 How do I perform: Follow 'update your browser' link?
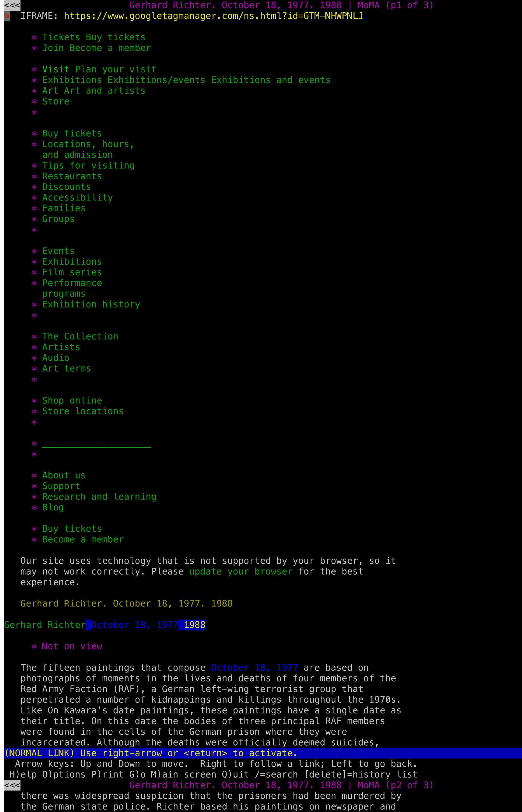241,571
